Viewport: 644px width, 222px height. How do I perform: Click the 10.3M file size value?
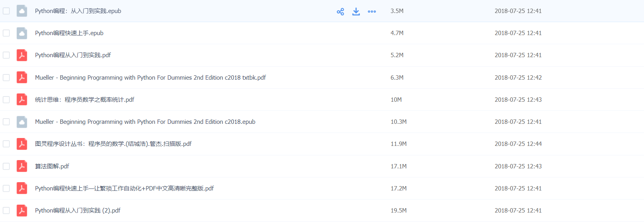click(x=398, y=122)
